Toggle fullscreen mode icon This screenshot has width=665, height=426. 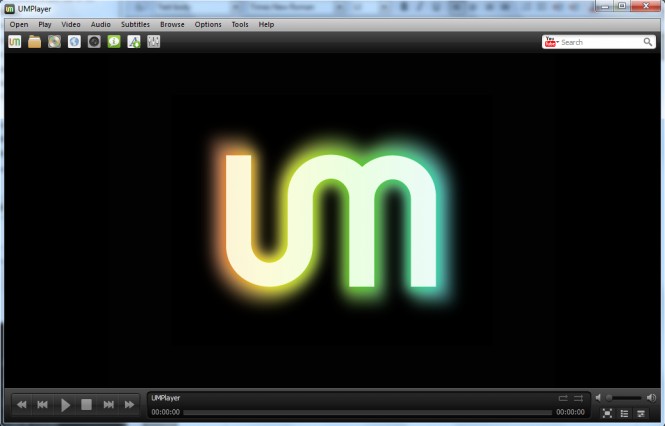(607, 413)
